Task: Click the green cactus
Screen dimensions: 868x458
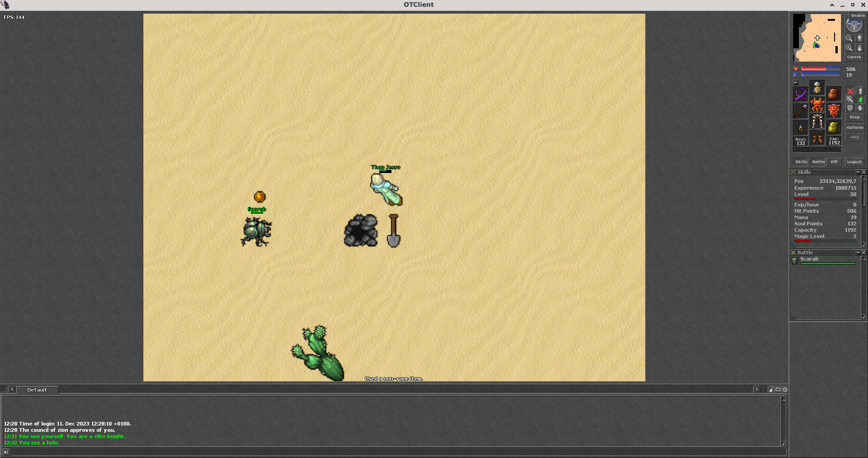Action: [x=318, y=353]
